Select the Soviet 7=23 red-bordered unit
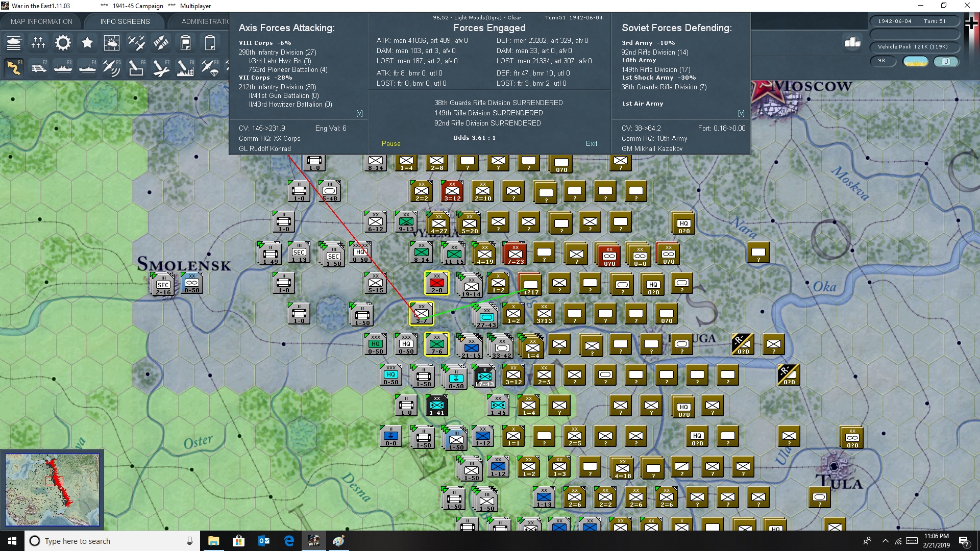The height and width of the screenshot is (551, 980). (514, 254)
